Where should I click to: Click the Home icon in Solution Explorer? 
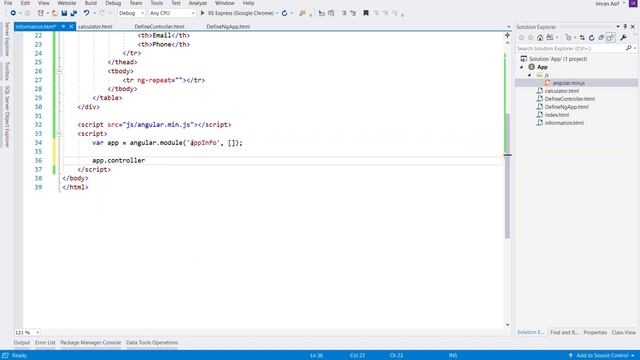tap(540, 38)
